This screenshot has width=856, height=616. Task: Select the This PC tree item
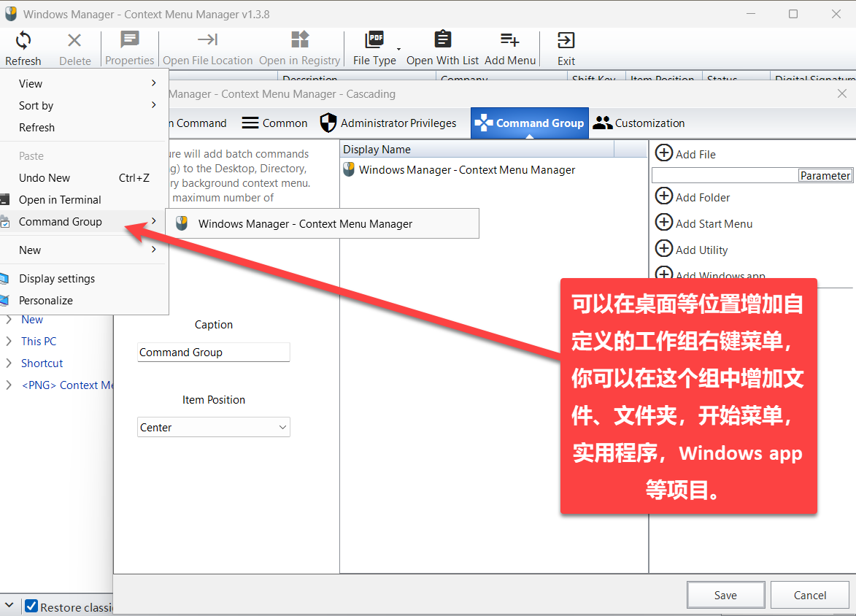39,342
